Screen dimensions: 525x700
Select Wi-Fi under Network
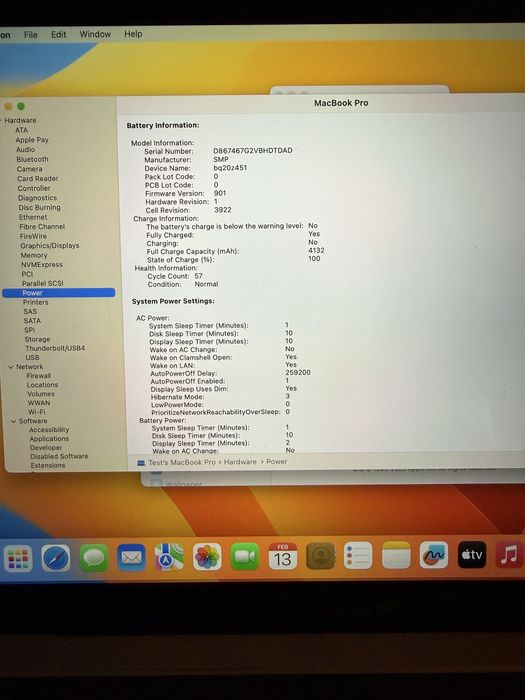coord(37,412)
